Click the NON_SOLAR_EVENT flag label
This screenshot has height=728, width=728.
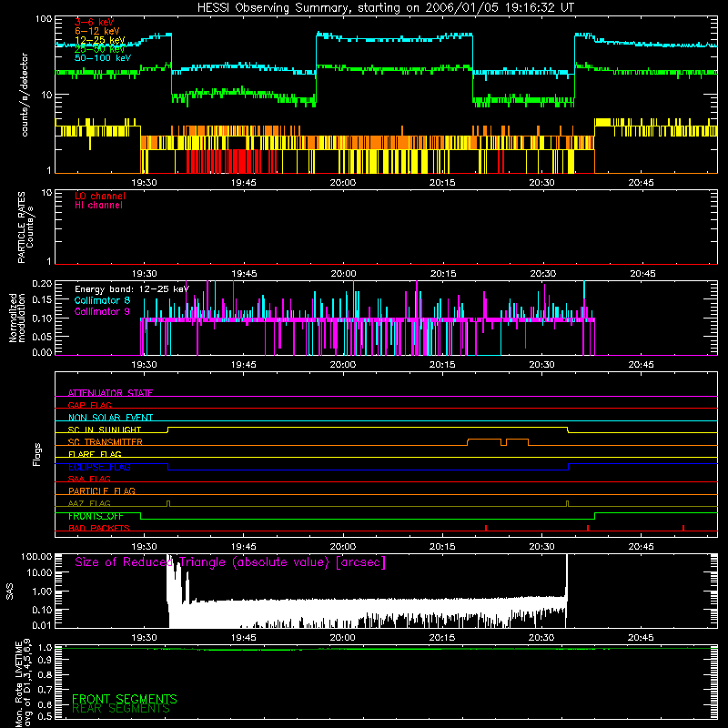click(x=110, y=418)
